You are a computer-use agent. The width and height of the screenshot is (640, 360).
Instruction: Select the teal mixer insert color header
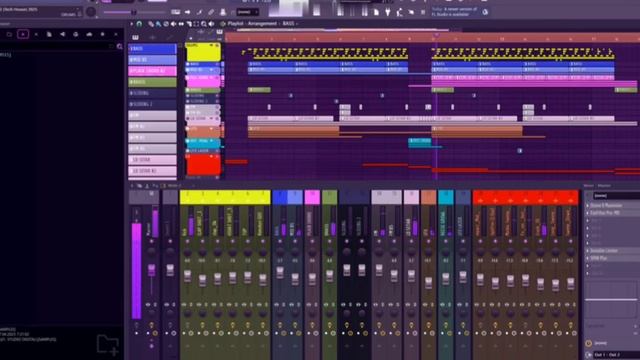pyautogui.click(x=446, y=197)
